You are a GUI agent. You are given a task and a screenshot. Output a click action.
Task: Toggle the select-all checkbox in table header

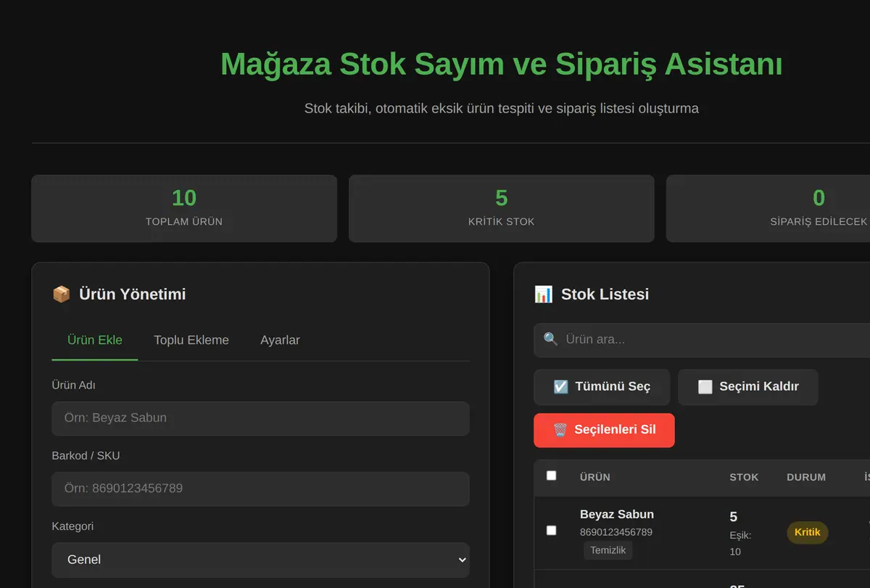point(551,476)
